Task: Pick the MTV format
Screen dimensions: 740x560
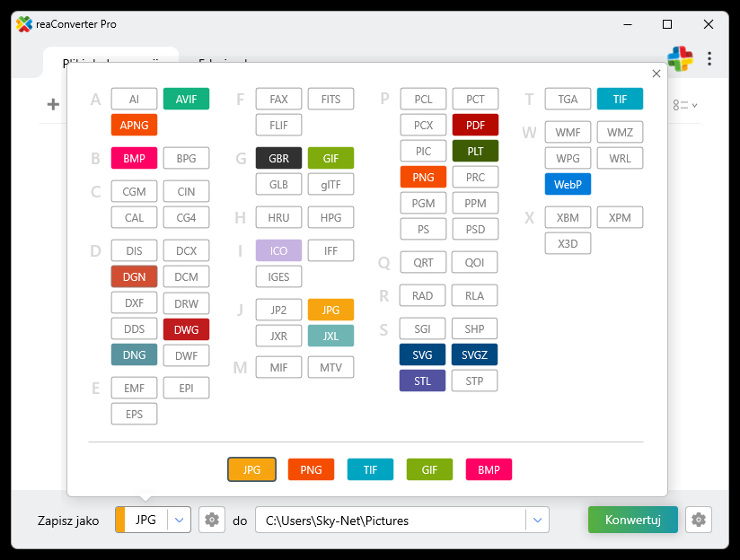Action: pos(330,367)
